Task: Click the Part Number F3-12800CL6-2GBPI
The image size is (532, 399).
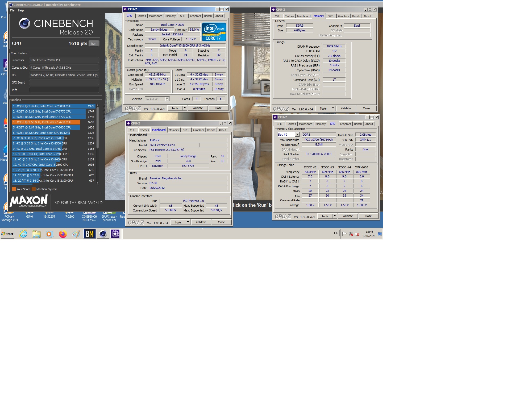Action: pyautogui.click(x=319, y=154)
